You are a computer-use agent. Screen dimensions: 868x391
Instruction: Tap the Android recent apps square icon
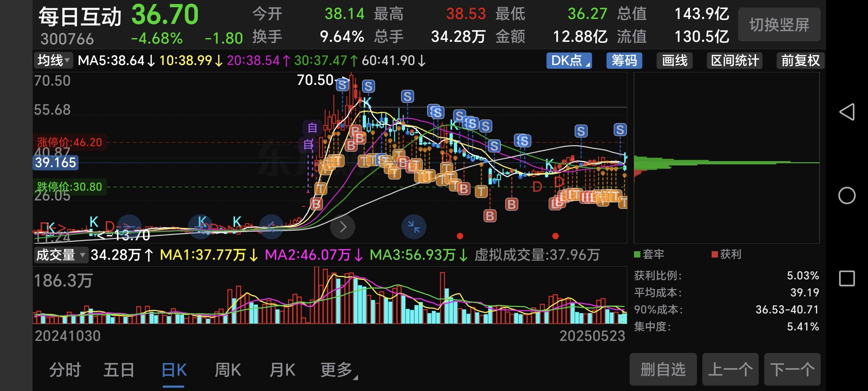[847, 278]
